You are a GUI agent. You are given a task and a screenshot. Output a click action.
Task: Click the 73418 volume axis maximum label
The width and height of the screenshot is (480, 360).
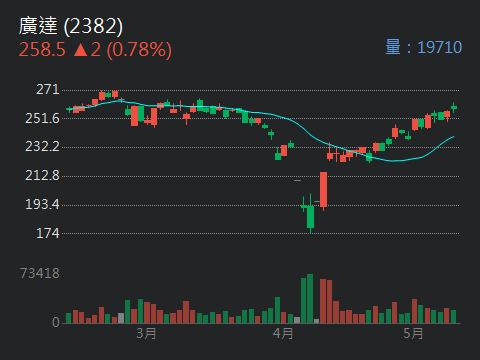pyautogui.click(x=40, y=273)
